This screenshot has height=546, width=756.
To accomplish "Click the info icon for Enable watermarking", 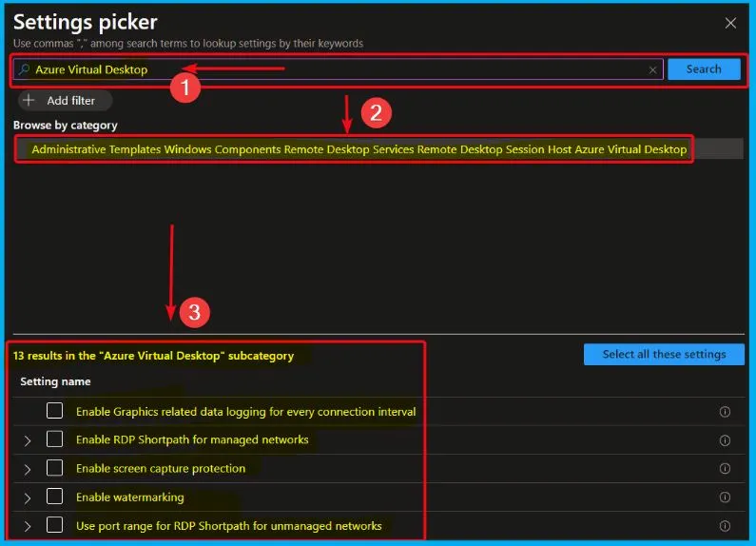I will [x=725, y=497].
